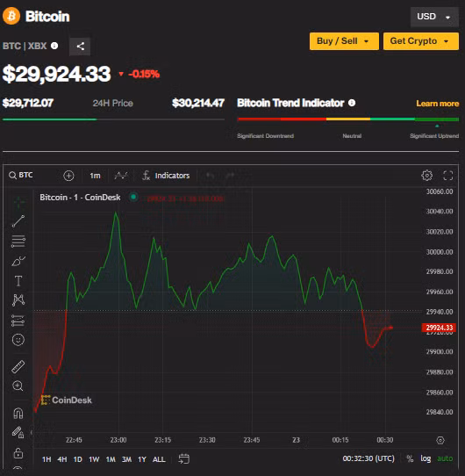Viewport: 465px width, 476px height.
Task: Click the info icon beside BTC | XBX
Action: (54, 46)
